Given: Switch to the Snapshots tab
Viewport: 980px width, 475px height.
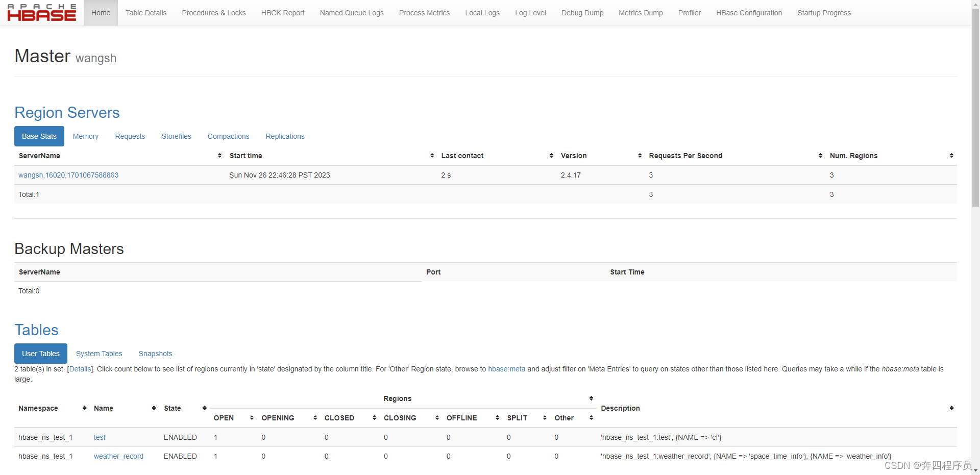Looking at the screenshot, I should click(155, 354).
